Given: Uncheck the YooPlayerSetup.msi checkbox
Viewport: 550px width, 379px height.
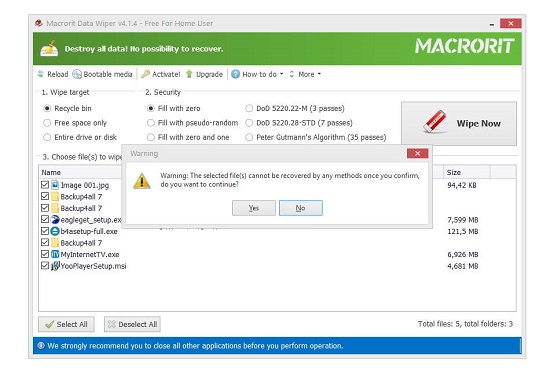Looking at the screenshot, I should (x=45, y=266).
